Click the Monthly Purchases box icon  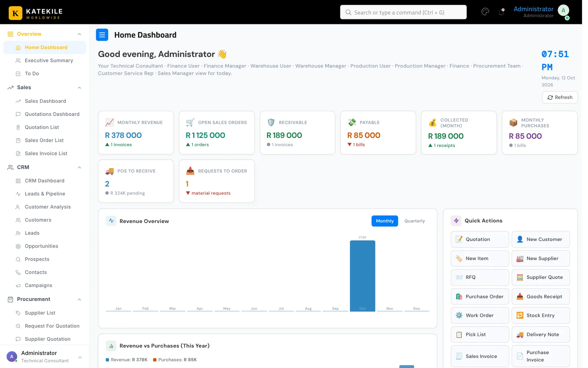click(x=513, y=123)
